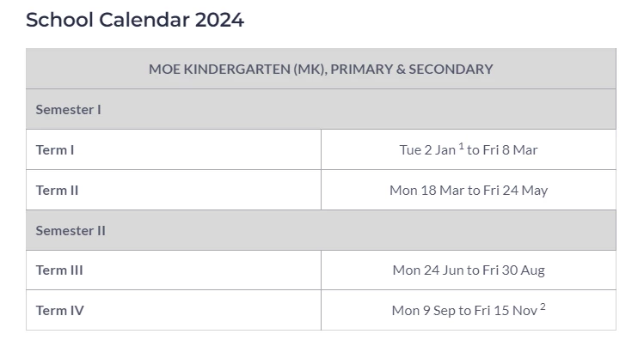
Task: Click Fri 8 Mar end date text
Action: coord(510,150)
